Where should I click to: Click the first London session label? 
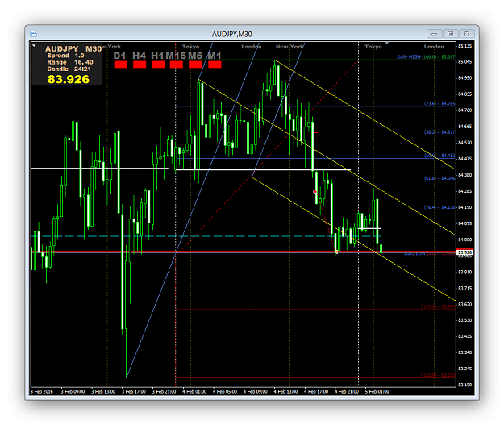click(252, 47)
